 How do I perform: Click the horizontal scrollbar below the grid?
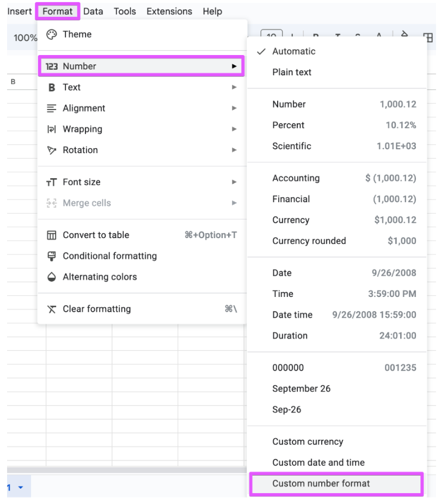[x=126, y=470]
